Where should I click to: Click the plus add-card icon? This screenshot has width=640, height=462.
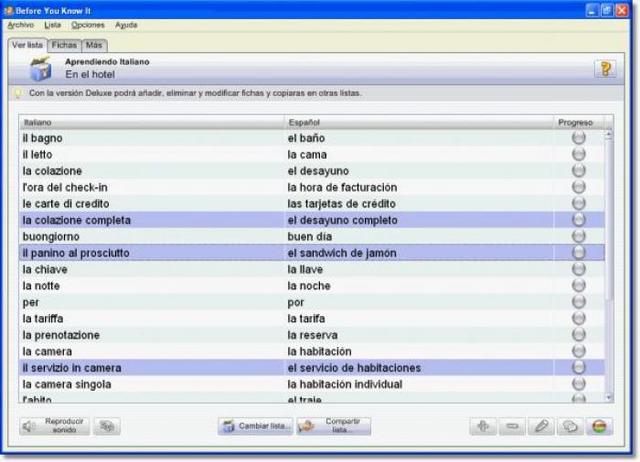483,426
